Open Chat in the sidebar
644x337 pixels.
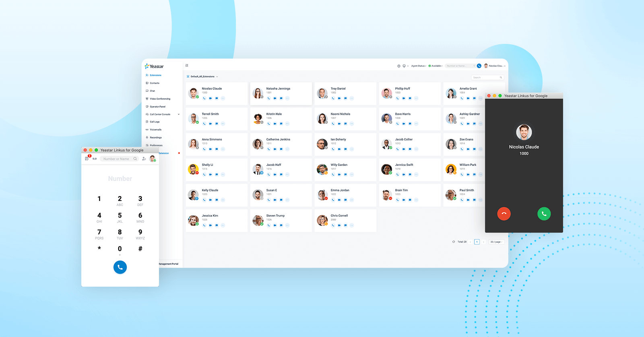coord(152,91)
